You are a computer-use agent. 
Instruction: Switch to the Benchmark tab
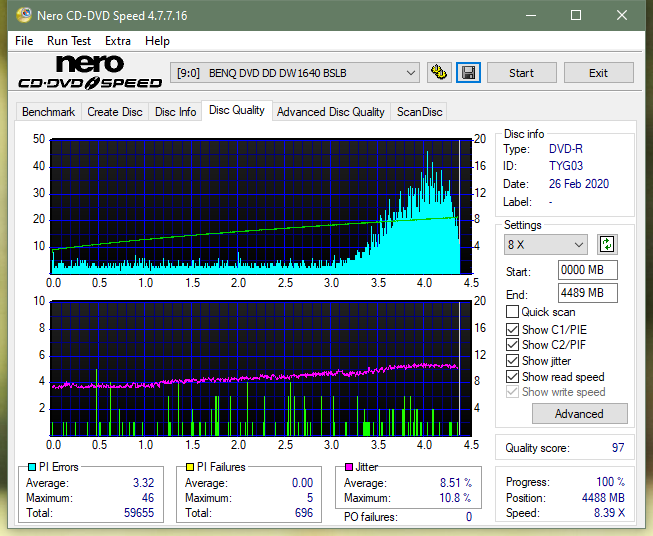tap(48, 112)
